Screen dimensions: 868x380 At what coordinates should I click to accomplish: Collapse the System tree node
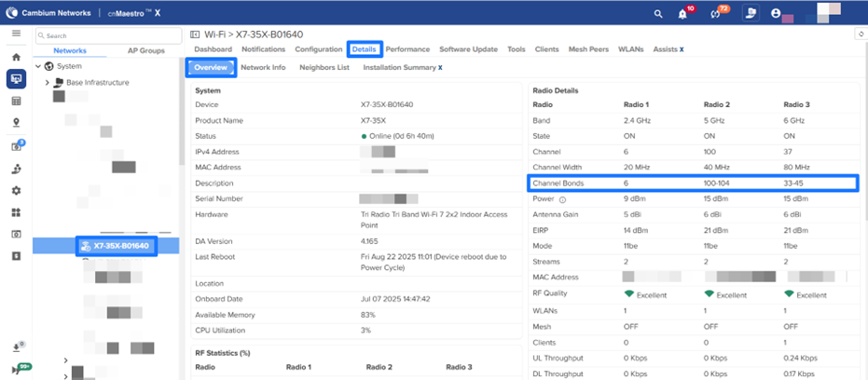tap(38, 67)
